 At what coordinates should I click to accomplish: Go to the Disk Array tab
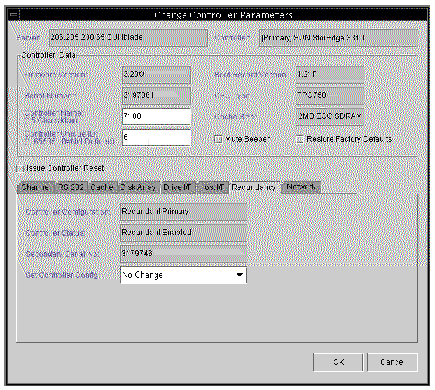[139, 187]
